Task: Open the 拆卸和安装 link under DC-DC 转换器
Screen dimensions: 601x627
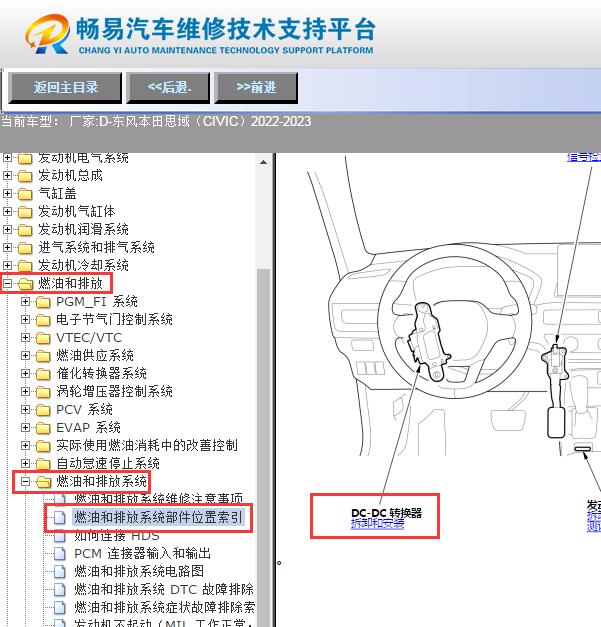Action: point(377,523)
